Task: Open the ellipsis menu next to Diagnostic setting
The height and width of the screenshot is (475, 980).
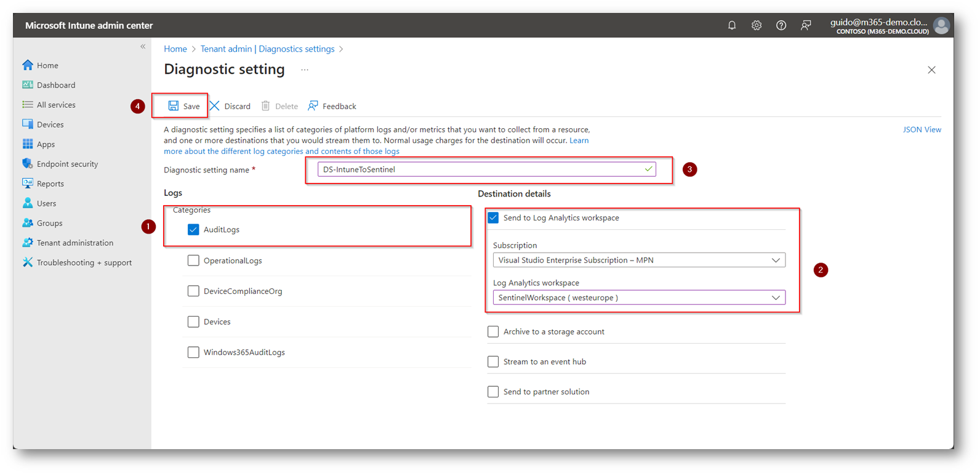Action: [305, 70]
